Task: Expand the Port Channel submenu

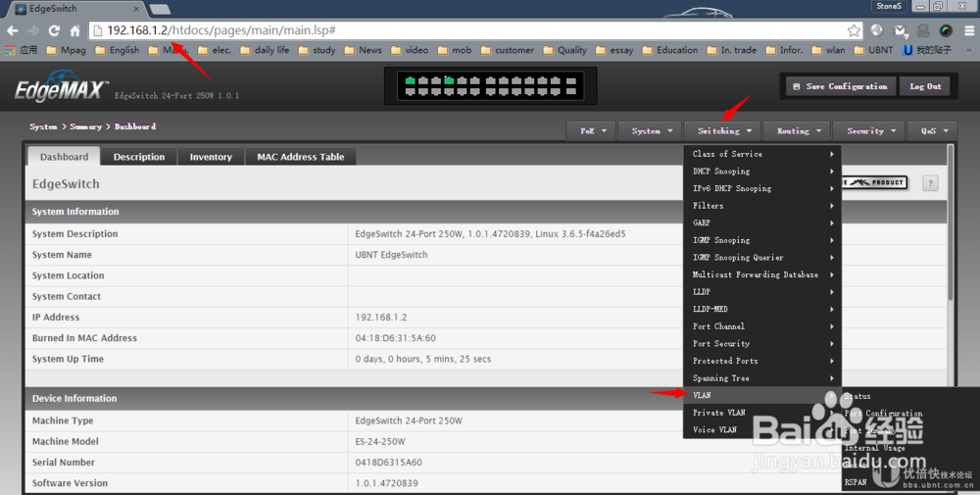Action: pos(761,326)
